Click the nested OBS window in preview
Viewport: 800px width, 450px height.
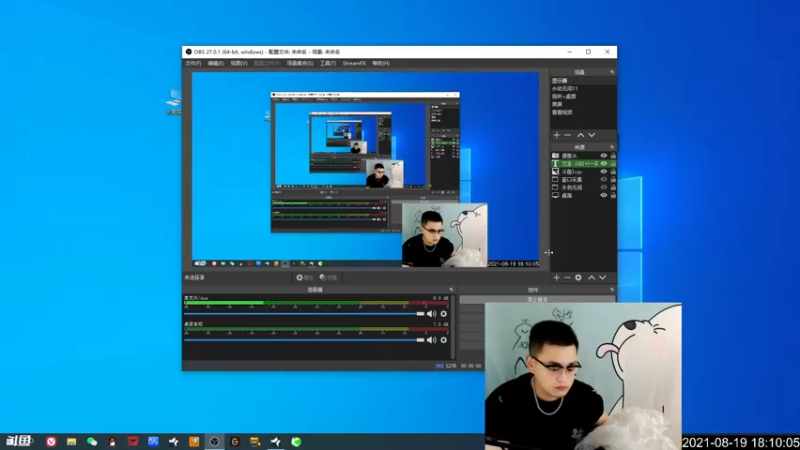pyautogui.click(x=365, y=162)
